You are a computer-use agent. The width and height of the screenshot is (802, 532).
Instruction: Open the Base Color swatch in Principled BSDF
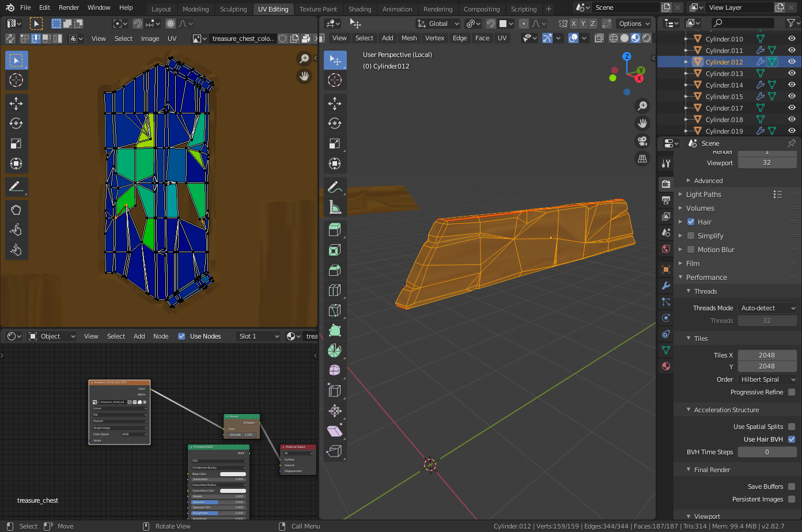pos(233,473)
